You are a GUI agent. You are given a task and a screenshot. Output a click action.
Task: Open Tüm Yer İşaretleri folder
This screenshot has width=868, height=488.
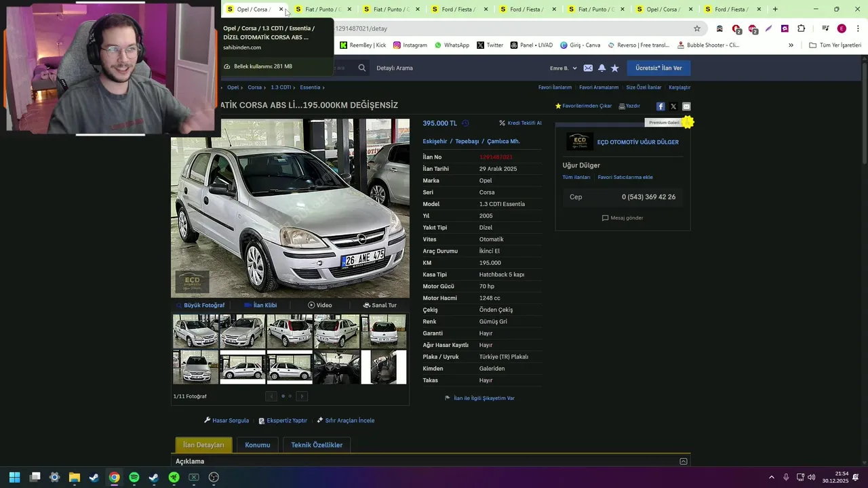835,45
